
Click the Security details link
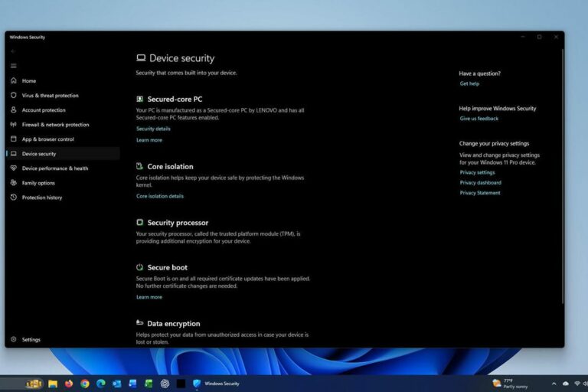tap(153, 129)
